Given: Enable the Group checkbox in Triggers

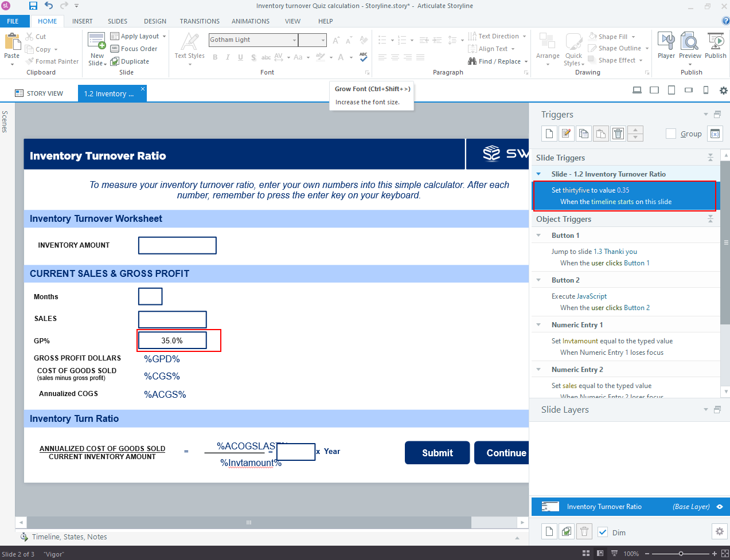Looking at the screenshot, I should [670, 134].
